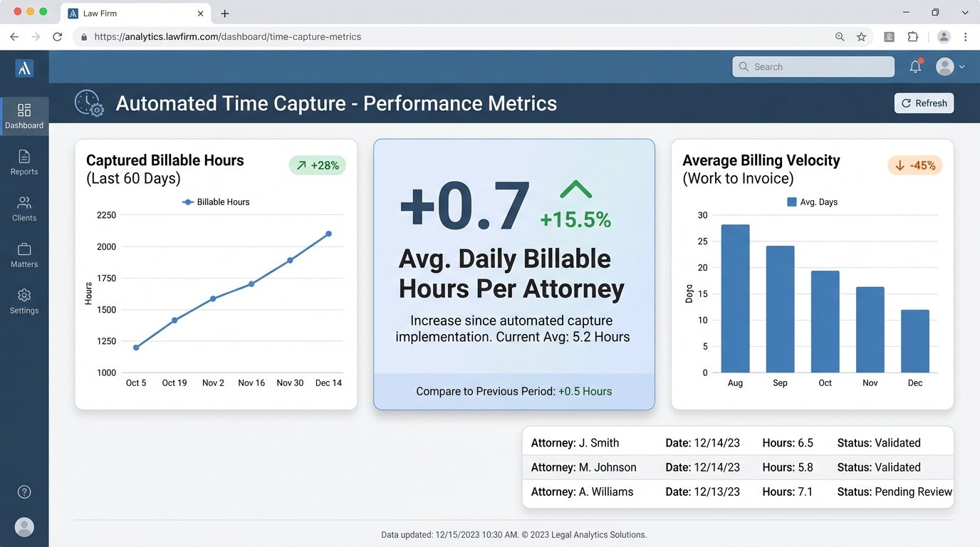
Task: Toggle the +28% growth badge on Captured Billable Hours
Action: (x=317, y=165)
